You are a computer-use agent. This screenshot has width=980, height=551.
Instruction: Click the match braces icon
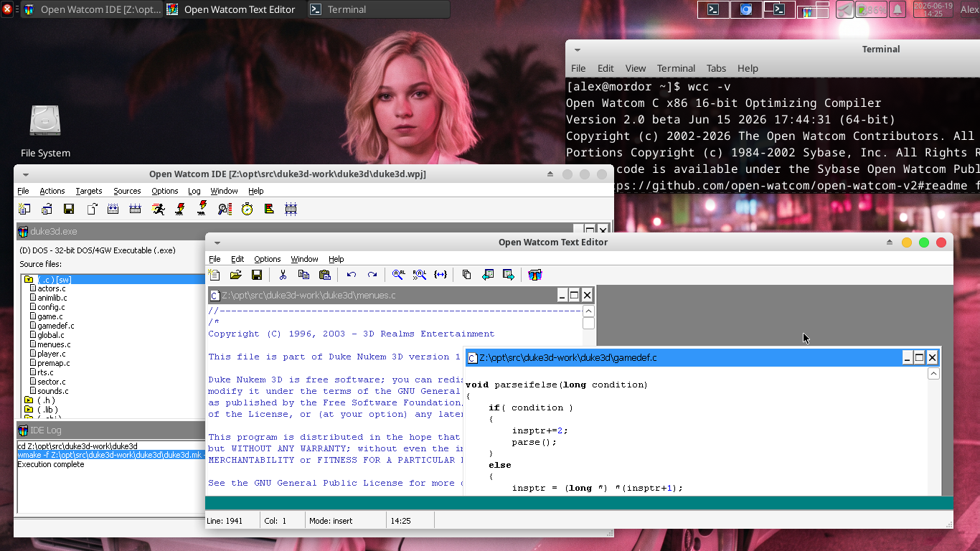[440, 275]
